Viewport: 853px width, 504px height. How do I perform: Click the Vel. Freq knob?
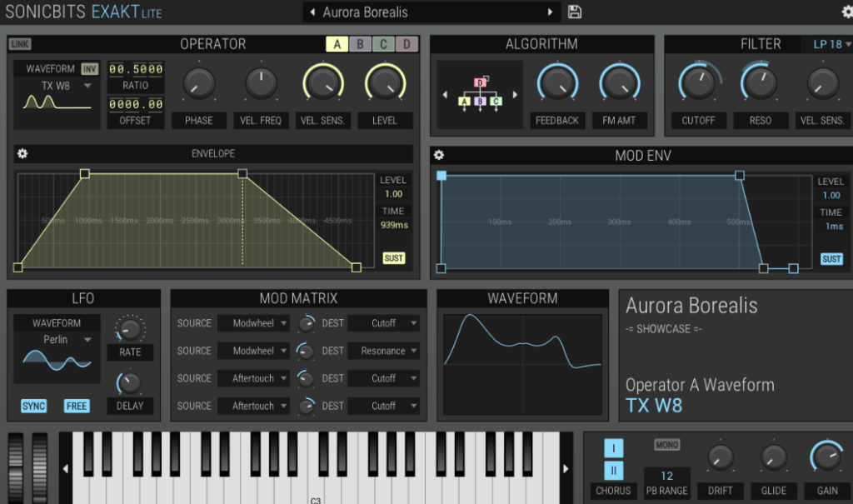point(261,84)
